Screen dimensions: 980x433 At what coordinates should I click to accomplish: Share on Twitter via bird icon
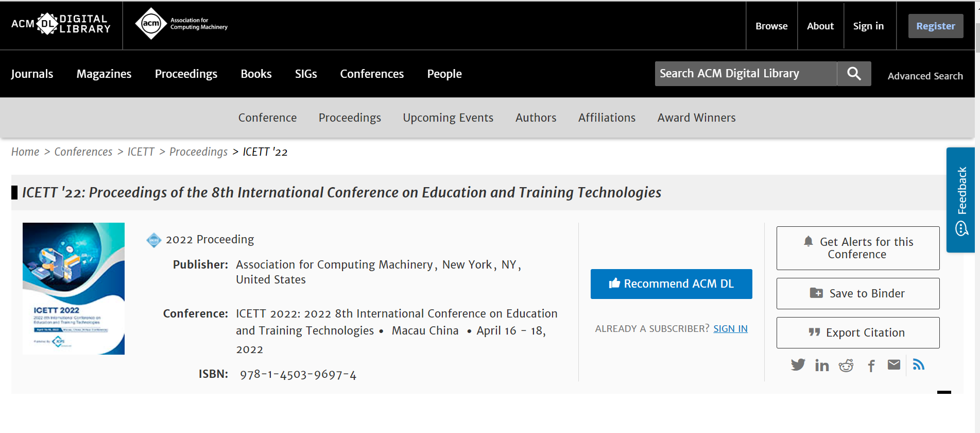pos(798,365)
